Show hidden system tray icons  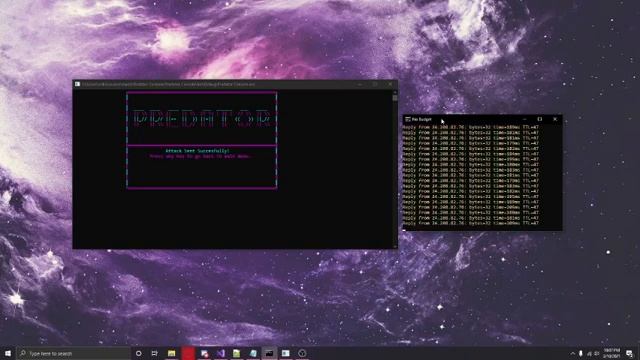pyautogui.click(x=572, y=353)
